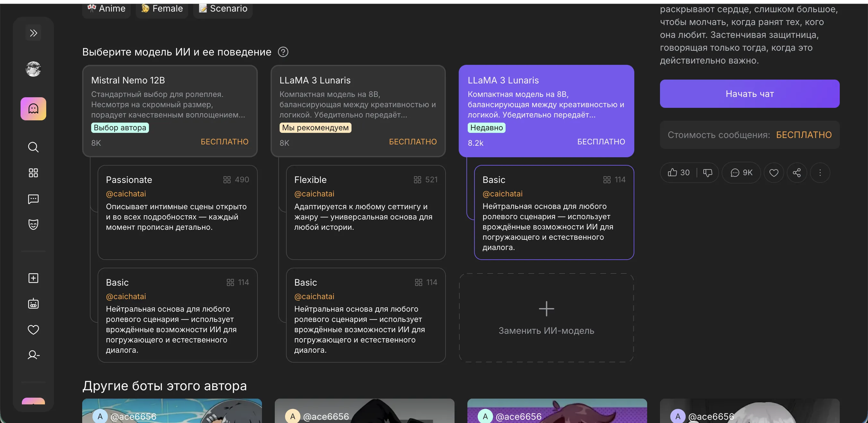Screen dimensions: 868x423
Task: Choose LLaMA 3 Lunaris marked Мы рекомендуем
Action: pyautogui.click(x=358, y=111)
